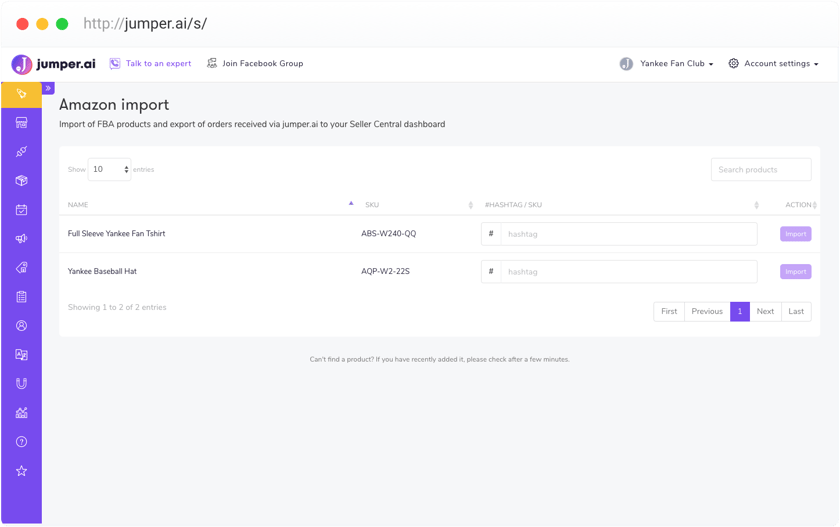Click the plug integrations sidebar icon
Image resolution: width=840 pixels, height=527 pixels.
click(21, 152)
